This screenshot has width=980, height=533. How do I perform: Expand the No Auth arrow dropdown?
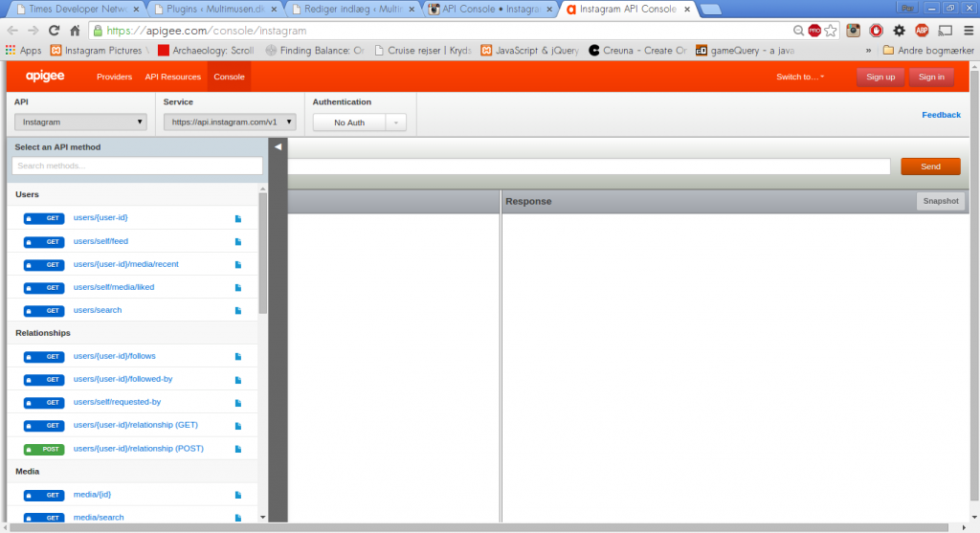click(395, 122)
